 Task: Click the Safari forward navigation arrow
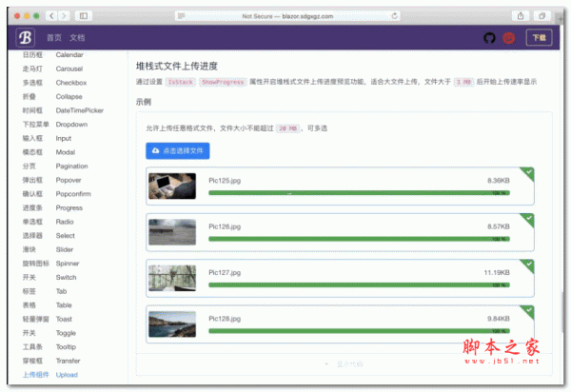click(64, 16)
